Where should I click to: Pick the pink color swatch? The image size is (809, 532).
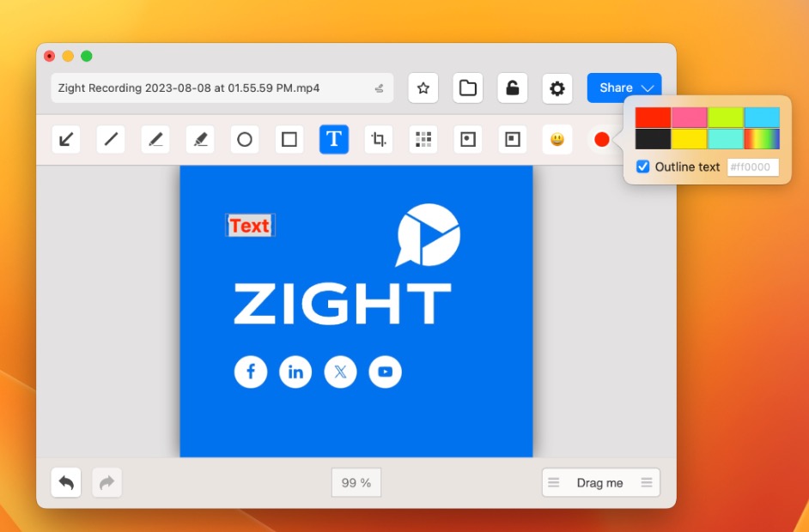pyautogui.click(x=690, y=118)
